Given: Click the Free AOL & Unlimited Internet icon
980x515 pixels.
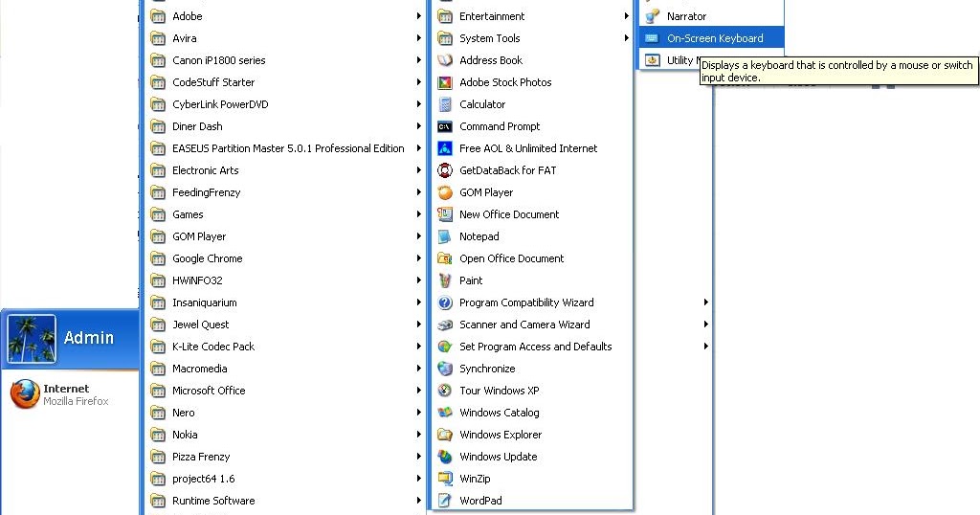Looking at the screenshot, I should pos(444,148).
